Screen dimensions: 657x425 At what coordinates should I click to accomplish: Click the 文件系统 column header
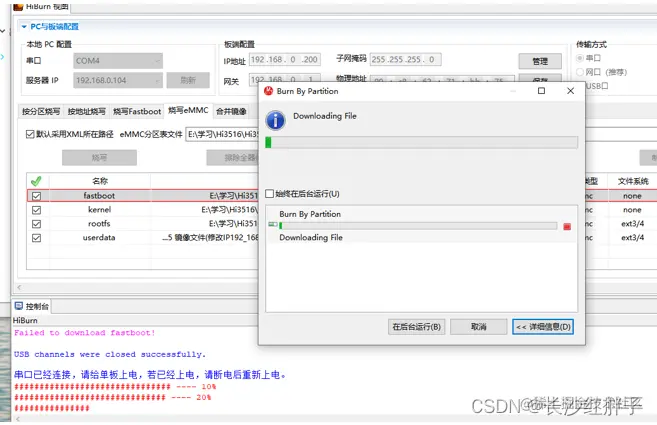pyautogui.click(x=633, y=181)
